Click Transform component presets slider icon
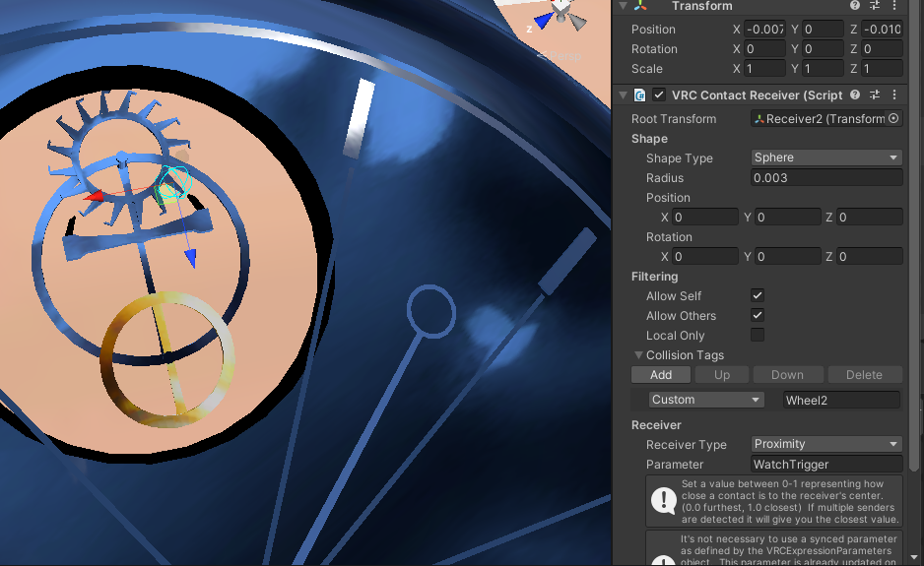 click(874, 6)
